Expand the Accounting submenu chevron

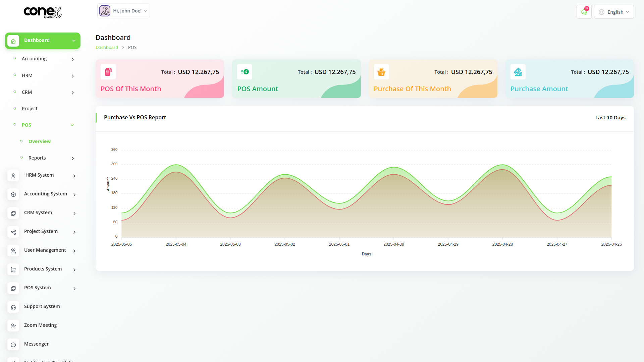point(73,59)
